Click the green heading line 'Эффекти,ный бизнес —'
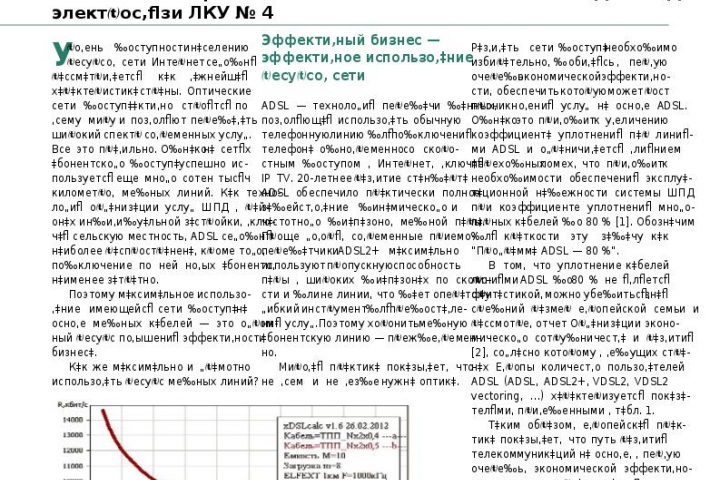Viewport: 720px width, 480px height. pyautogui.click(x=351, y=40)
